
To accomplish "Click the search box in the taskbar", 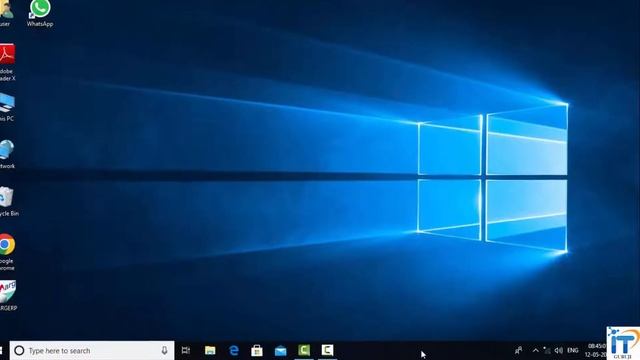I will point(92,350).
